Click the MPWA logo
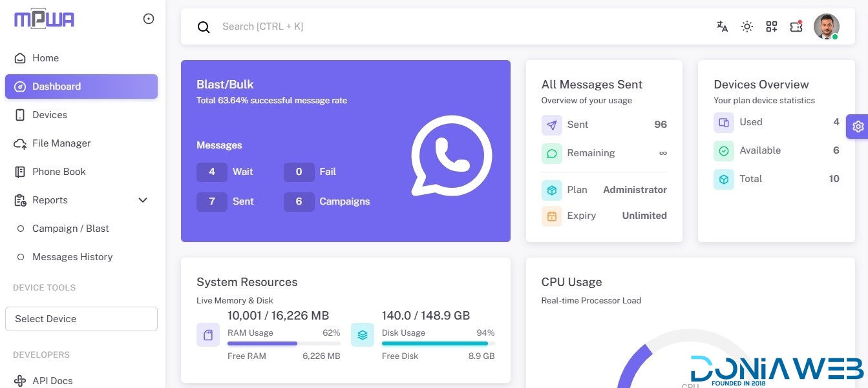Viewport: 868px width, 388px height. coord(44,19)
